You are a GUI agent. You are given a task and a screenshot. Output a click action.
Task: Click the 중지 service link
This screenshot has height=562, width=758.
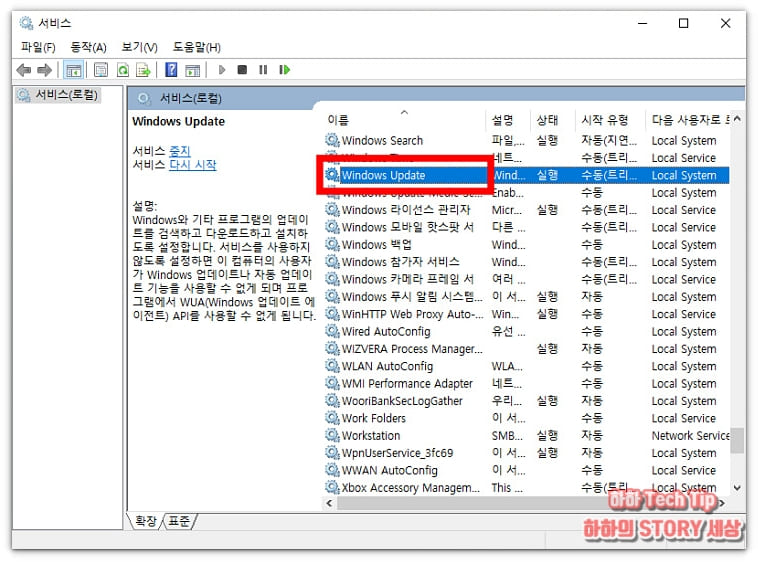coord(180,151)
